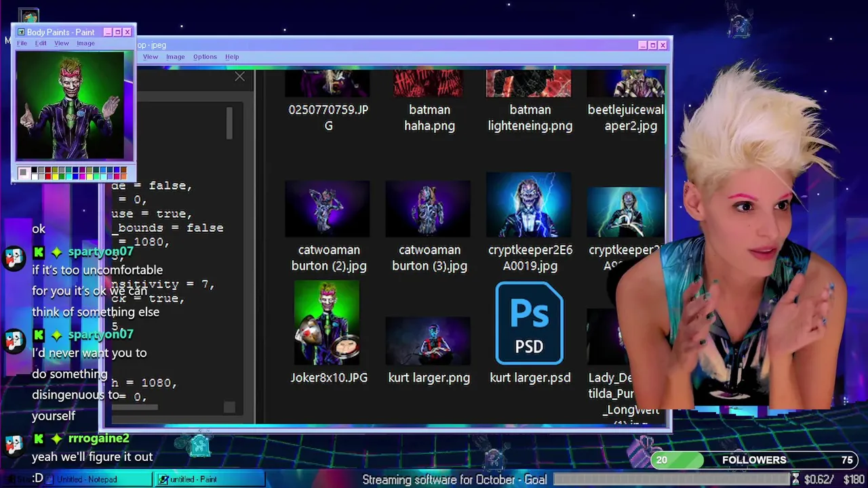Pick the black swatch in Paint palette
Screen dimensions: 868x488
coord(34,169)
